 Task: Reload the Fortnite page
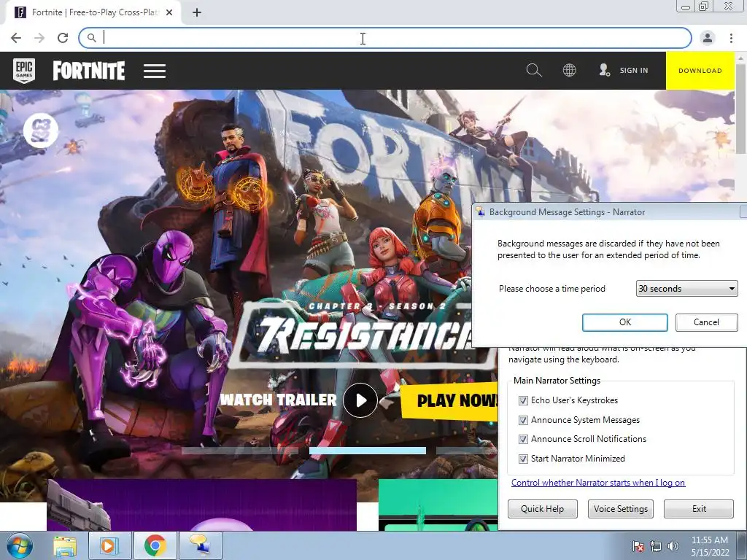[x=63, y=38]
